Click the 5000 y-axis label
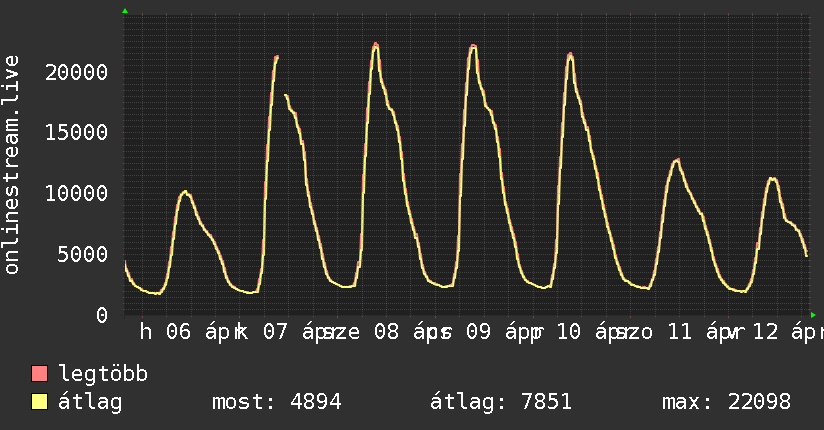 point(83,254)
